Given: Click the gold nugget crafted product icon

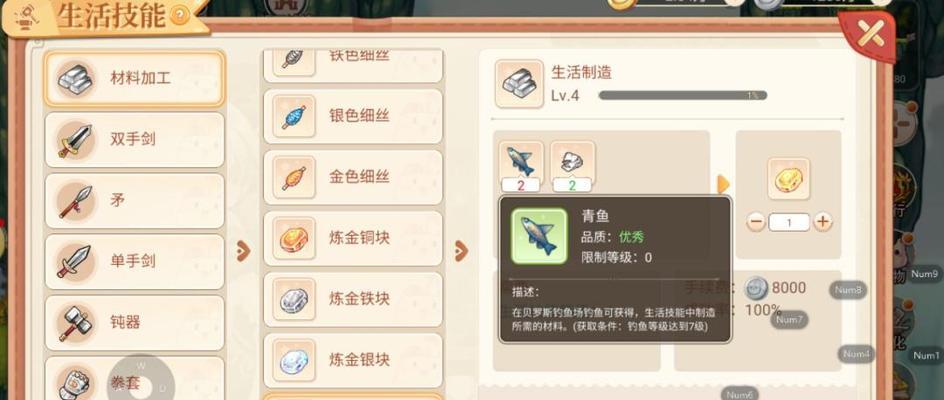Looking at the screenshot, I should (789, 179).
